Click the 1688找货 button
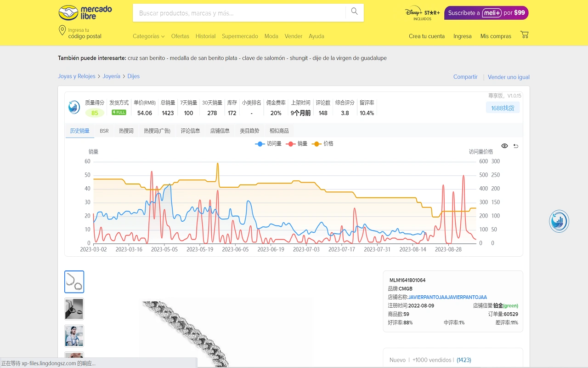The image size is (588, 368). [x=503, y=108]
